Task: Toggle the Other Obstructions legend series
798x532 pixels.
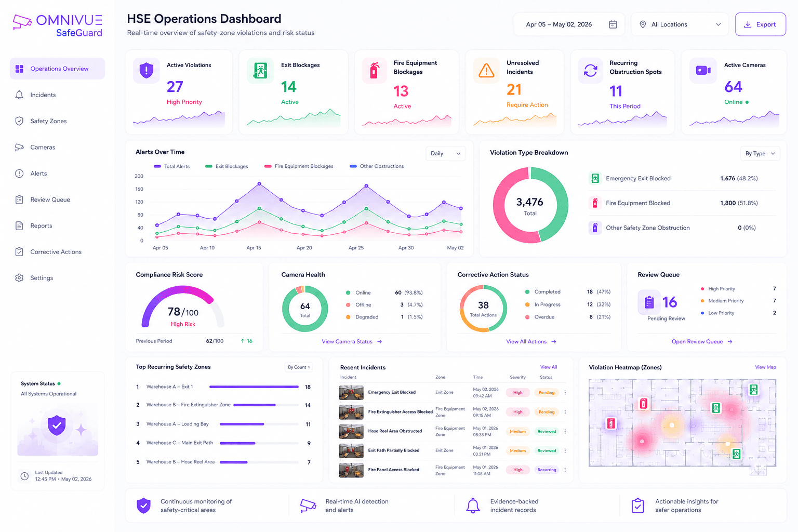Action: click(377, 166)
